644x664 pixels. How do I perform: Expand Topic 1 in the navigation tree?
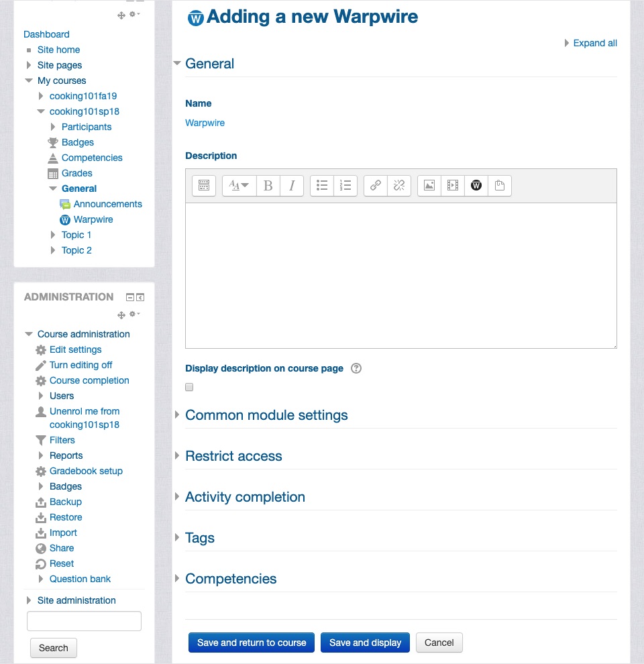pos(53,235)
